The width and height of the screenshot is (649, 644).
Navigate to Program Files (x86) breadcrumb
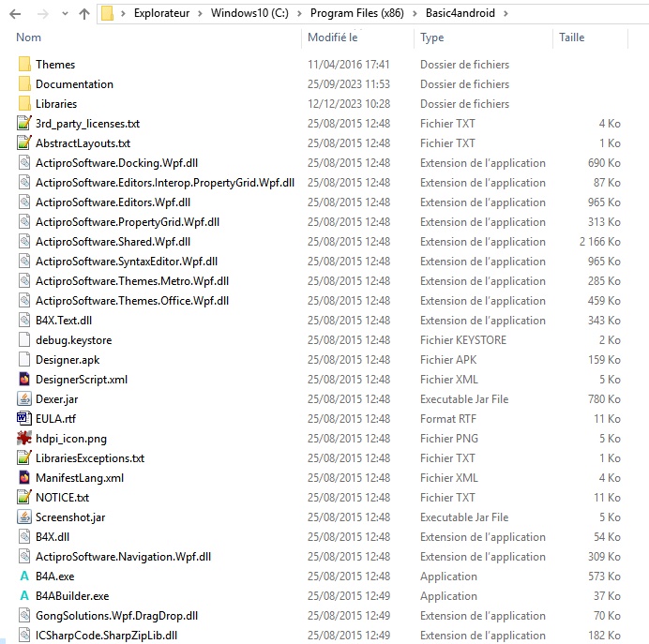click(x=356, y=13)
